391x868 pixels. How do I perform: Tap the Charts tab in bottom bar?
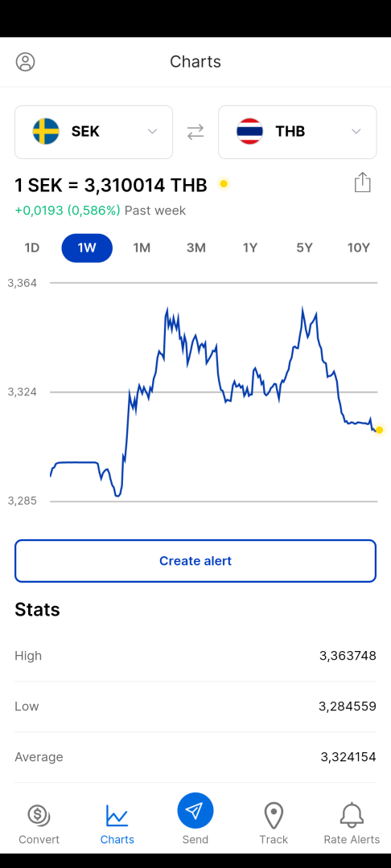[x=117, y=824]
